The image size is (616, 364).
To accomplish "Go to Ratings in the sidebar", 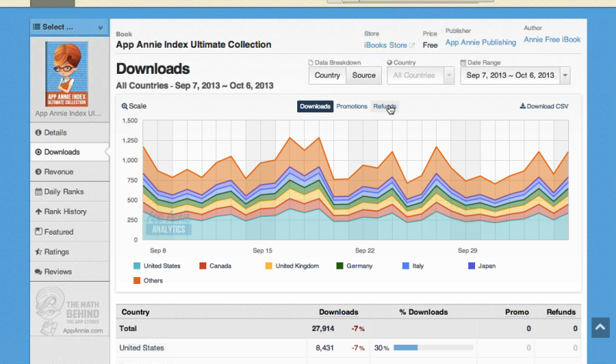I will click(69, 252).
